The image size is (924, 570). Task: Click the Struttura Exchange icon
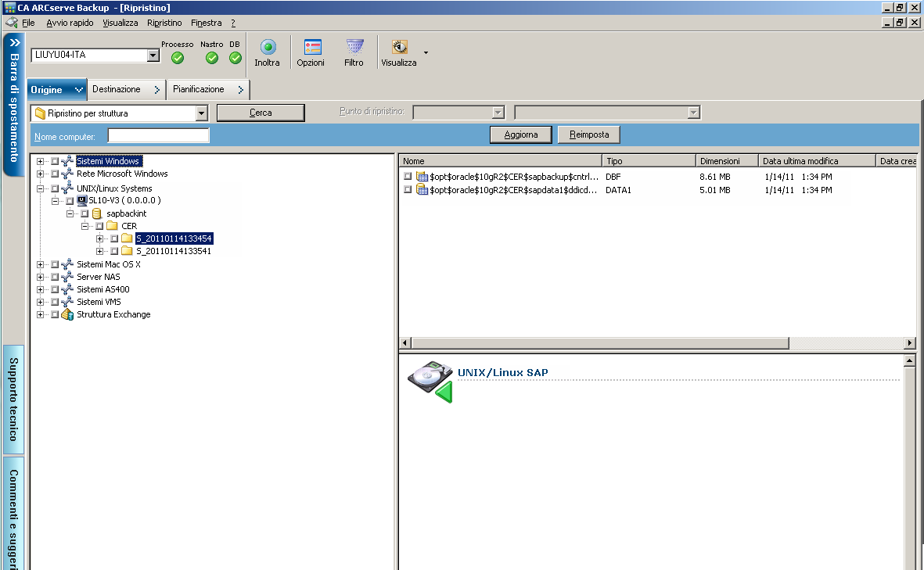tap(67, 314)
